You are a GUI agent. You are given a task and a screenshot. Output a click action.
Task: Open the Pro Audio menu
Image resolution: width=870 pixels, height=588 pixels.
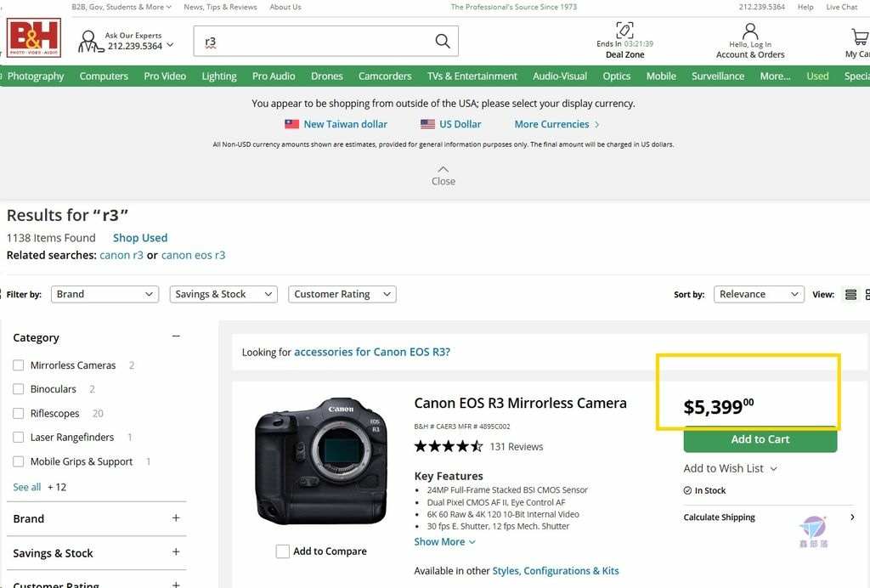tap(274, 76)
